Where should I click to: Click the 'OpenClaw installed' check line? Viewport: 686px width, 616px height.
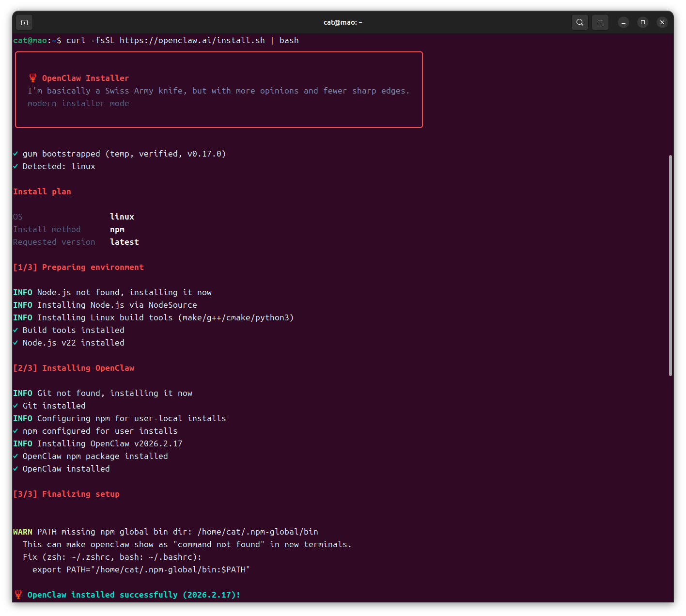(x=62, y=469)
